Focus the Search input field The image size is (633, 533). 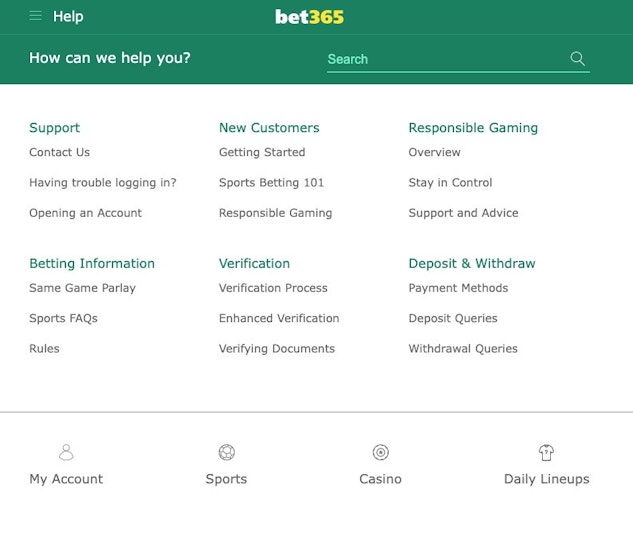coord(445,59)
